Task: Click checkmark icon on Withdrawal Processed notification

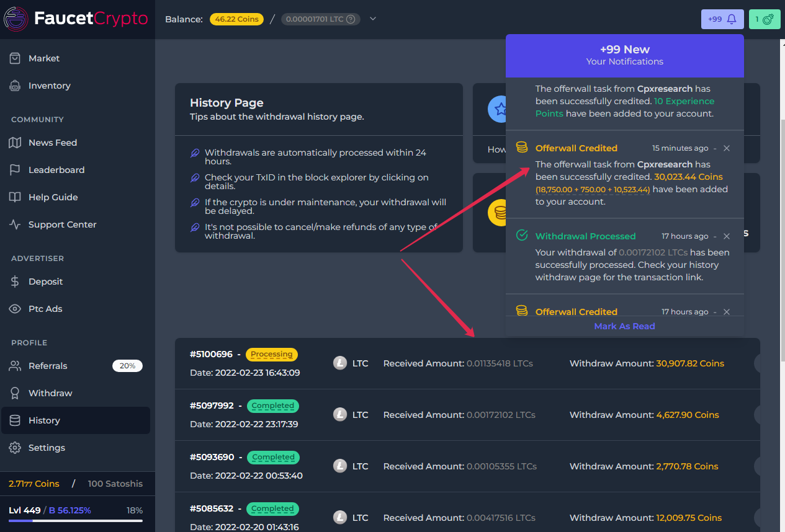Action: (522, 236)
